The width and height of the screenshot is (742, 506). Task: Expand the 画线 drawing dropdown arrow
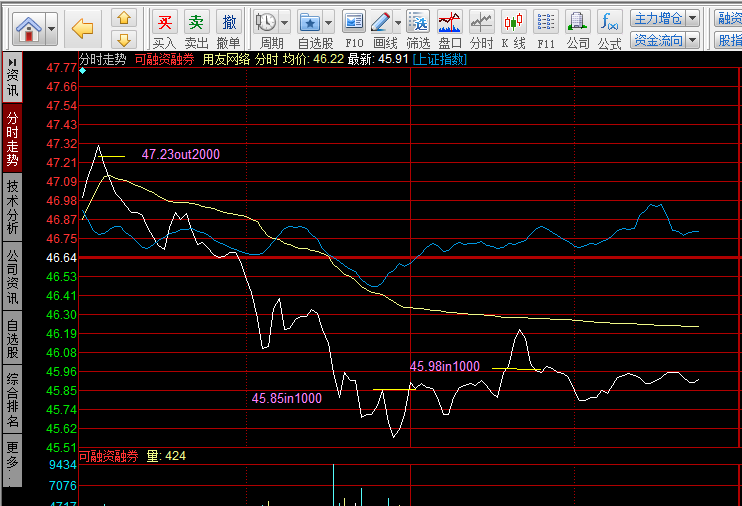coord(398,22)
